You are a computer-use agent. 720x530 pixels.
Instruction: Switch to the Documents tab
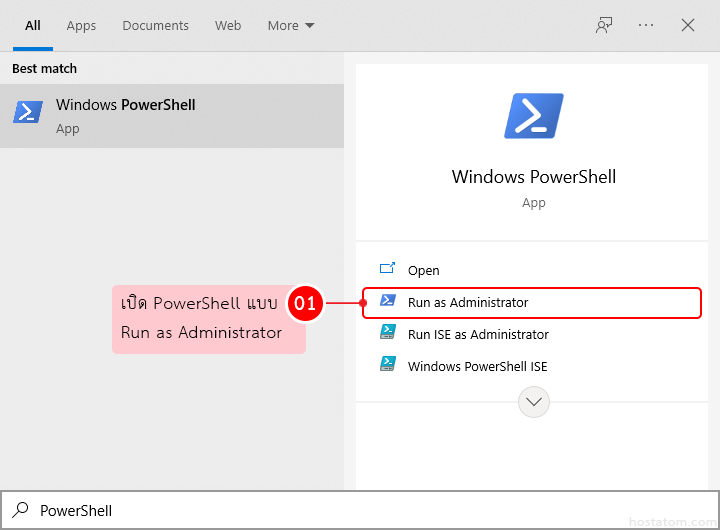[x=155, y=25]
